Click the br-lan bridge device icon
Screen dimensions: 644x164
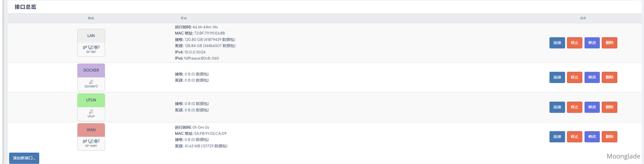(85, 47)
